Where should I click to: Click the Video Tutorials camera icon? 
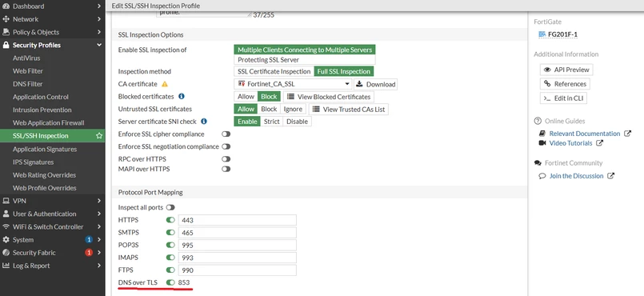point(542,143)
